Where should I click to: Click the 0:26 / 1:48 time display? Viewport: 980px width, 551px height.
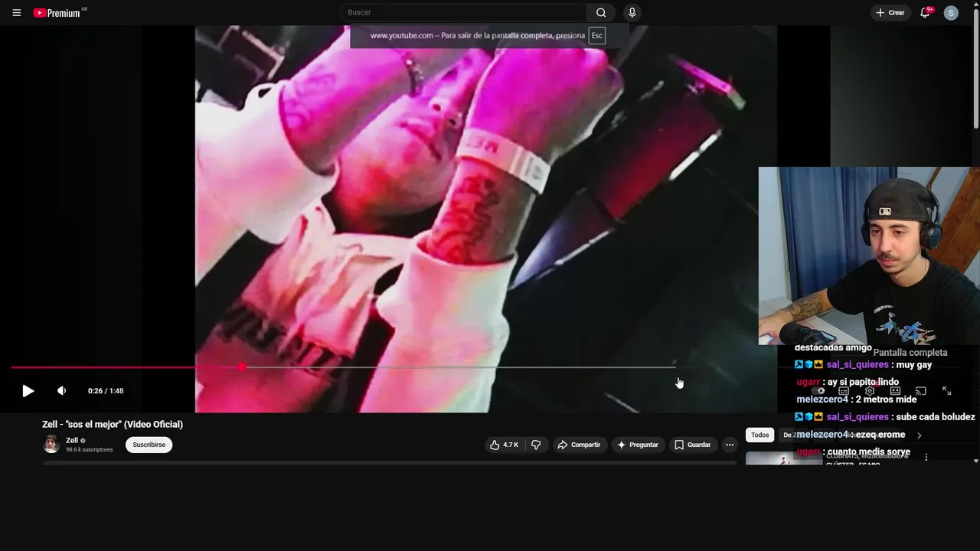coord(106,391)
